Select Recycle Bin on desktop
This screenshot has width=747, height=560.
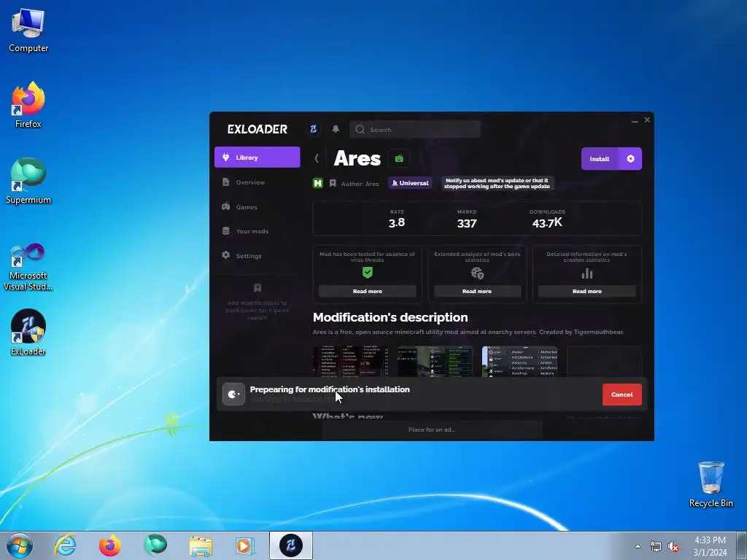tap(711, 485)
